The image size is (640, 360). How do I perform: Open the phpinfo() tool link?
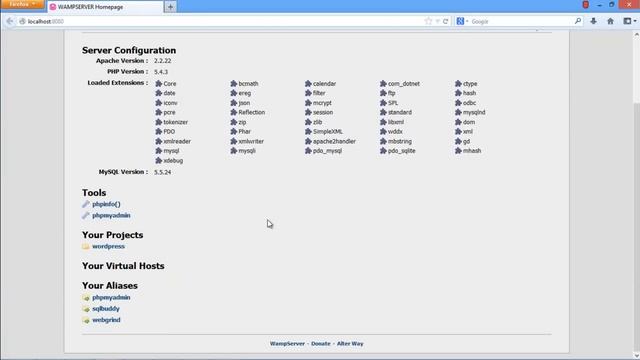(106, 204)
